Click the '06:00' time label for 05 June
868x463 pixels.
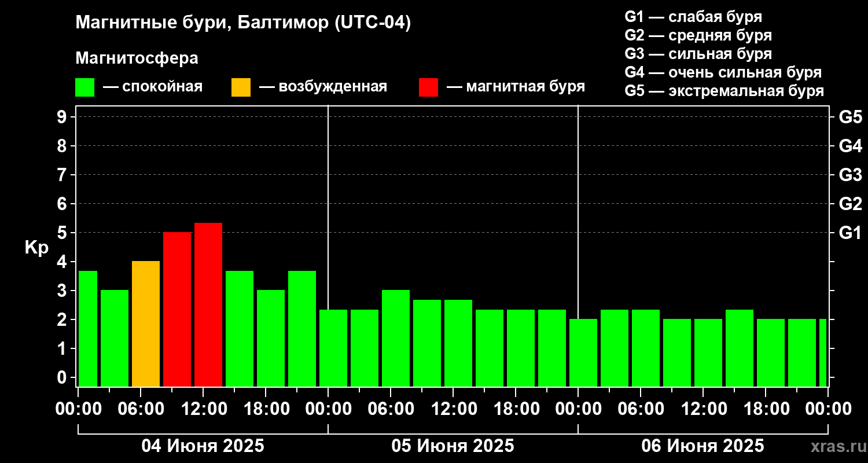[x=391, y=409]
